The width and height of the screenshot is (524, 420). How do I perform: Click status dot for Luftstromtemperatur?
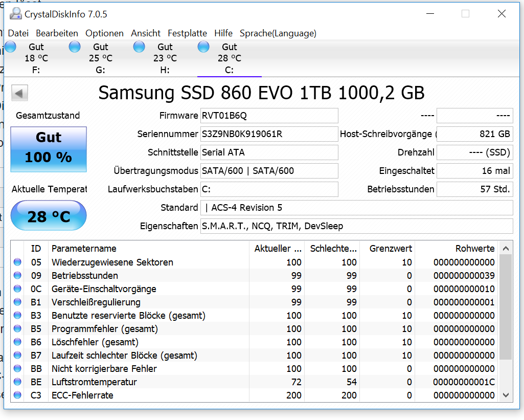[17, 382]
